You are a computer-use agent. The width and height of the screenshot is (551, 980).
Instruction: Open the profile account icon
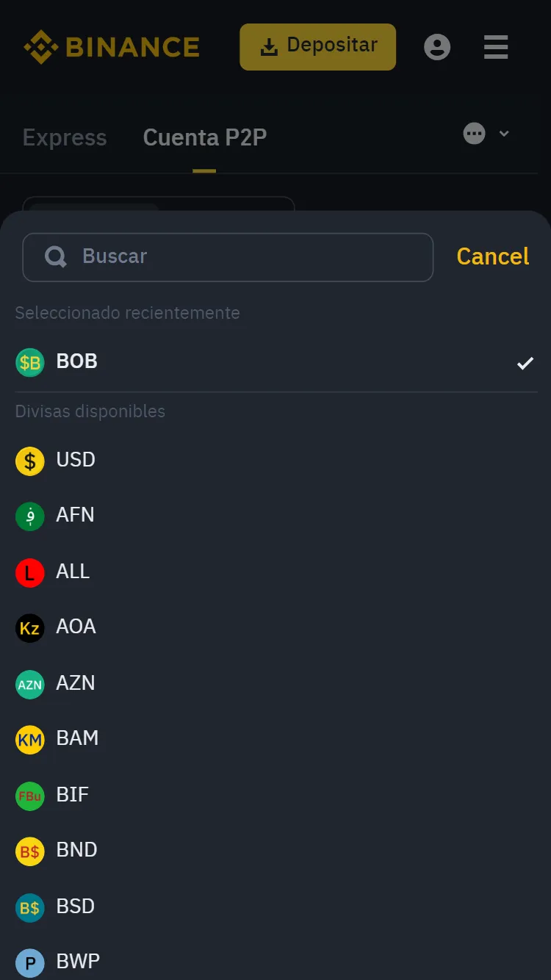click(x=437, y=46)
